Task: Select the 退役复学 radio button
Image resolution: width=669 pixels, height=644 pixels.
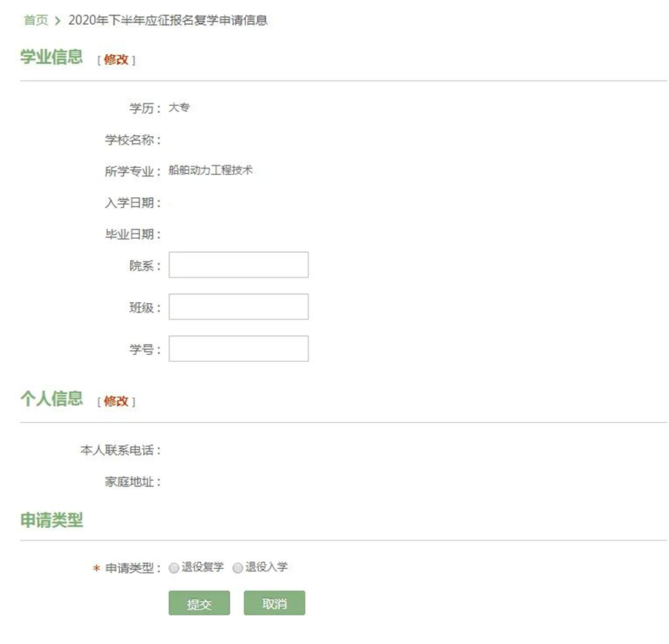Action: 173,568
